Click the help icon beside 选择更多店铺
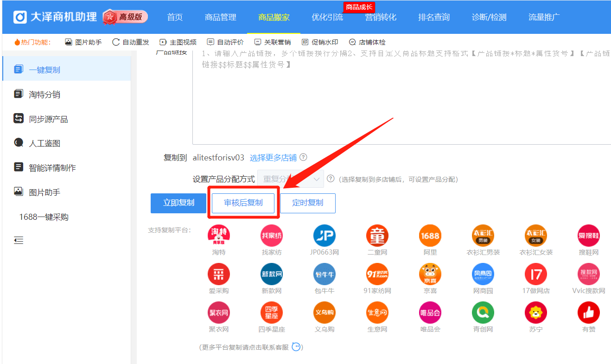 point(303,157)
